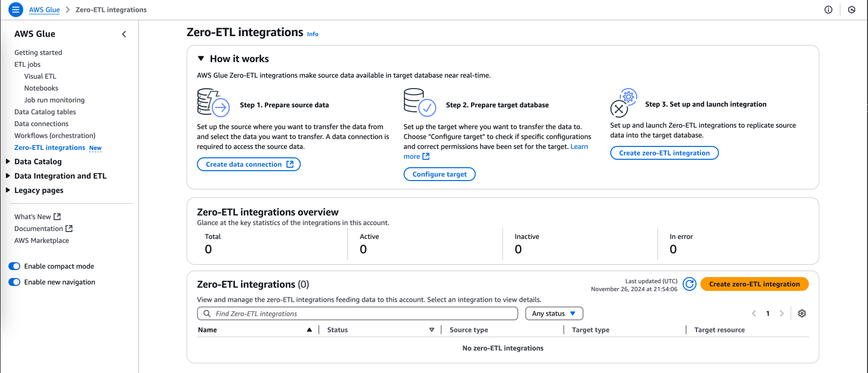Viewport: 868px width, 373px height.
Task: Click the info circle icon in top bar
Action: click(828, 10)
